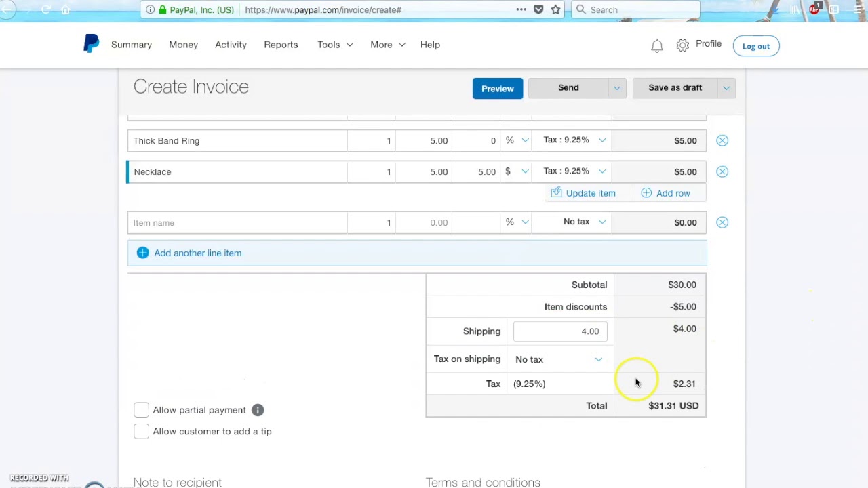Image resolution: width=868 pixels, height=488 pixels.
Task: Click the browser Search box
Action: click(635, 9)
